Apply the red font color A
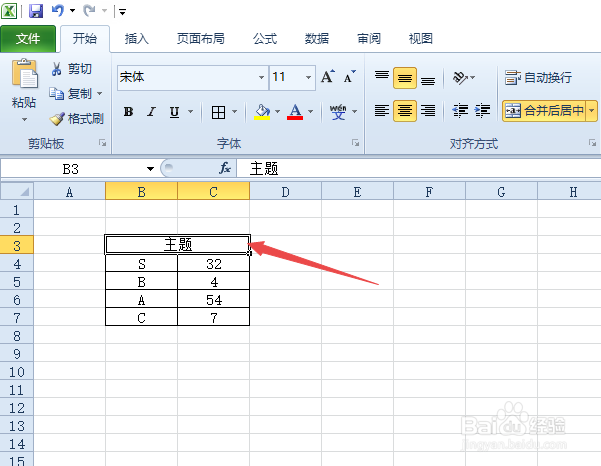This screenshot has width=601, height=466. point(295,112)
